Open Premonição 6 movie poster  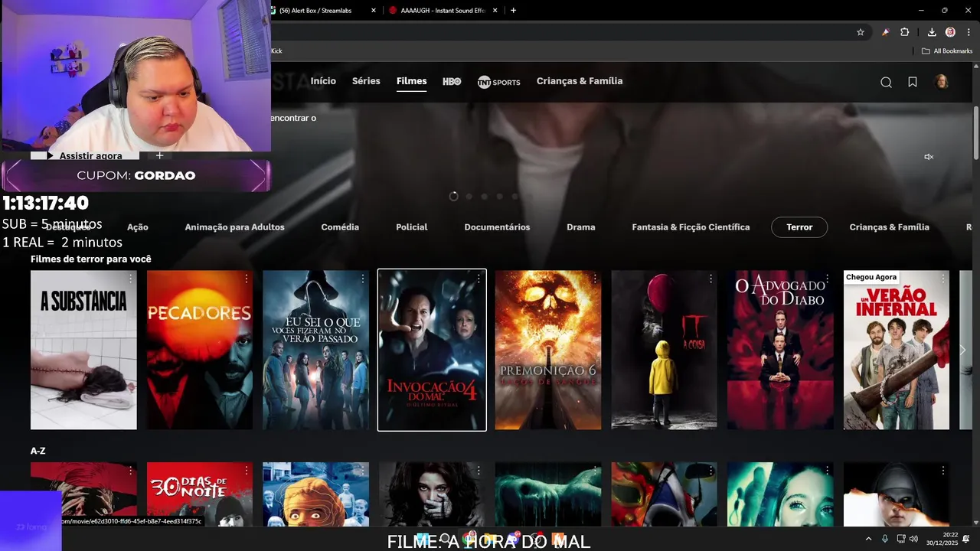click(x=548, y=350)
